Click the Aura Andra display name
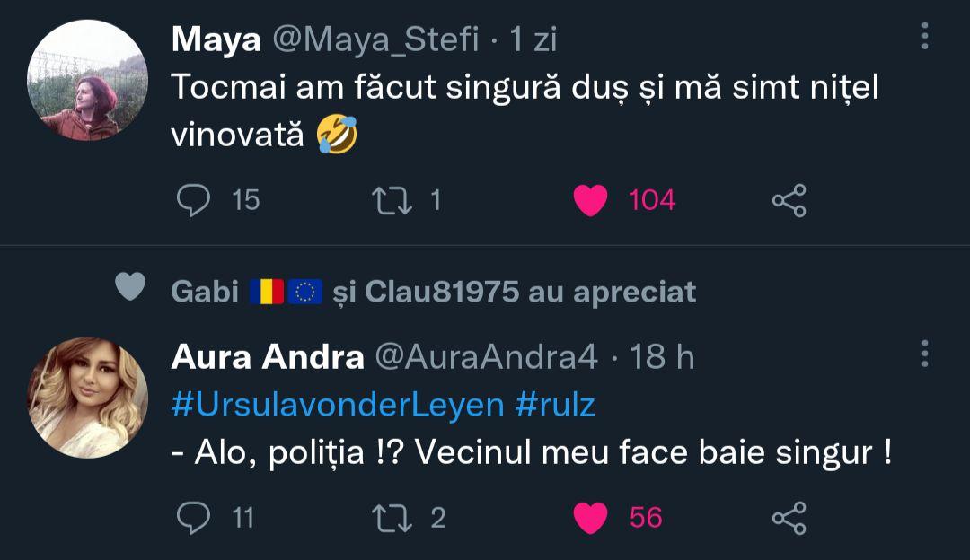This screenshot has height=560, width=970. (x=267, y=357)
